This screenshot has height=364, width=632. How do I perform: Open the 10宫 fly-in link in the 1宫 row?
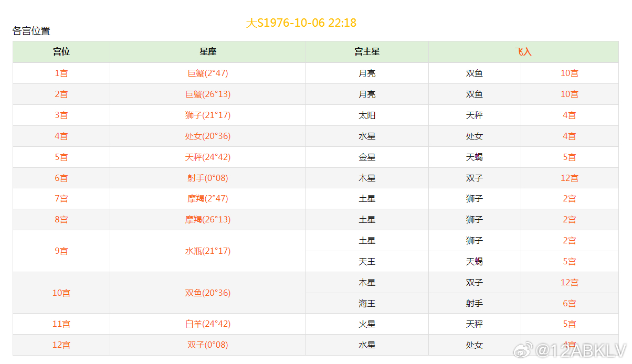click(570, 73)
